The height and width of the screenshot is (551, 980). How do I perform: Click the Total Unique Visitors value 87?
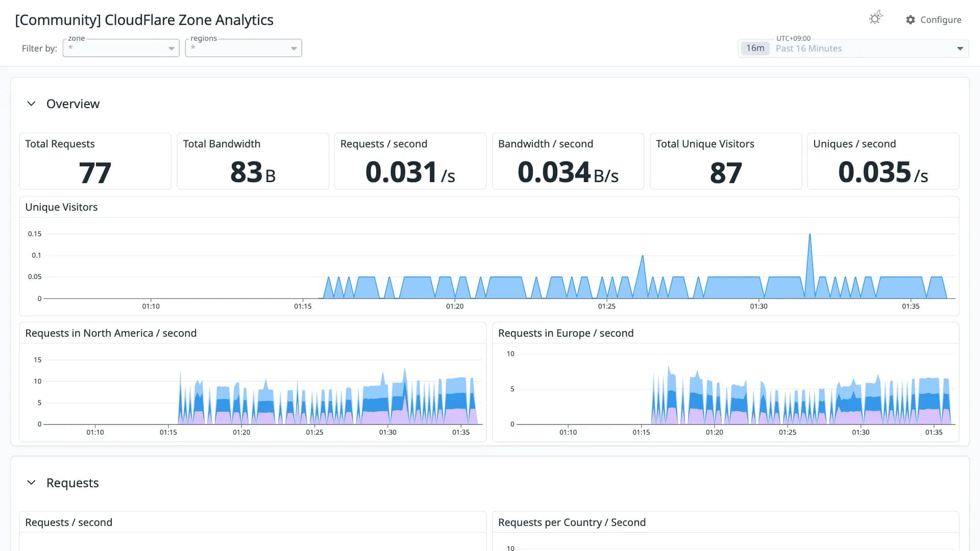pos(726,172)
